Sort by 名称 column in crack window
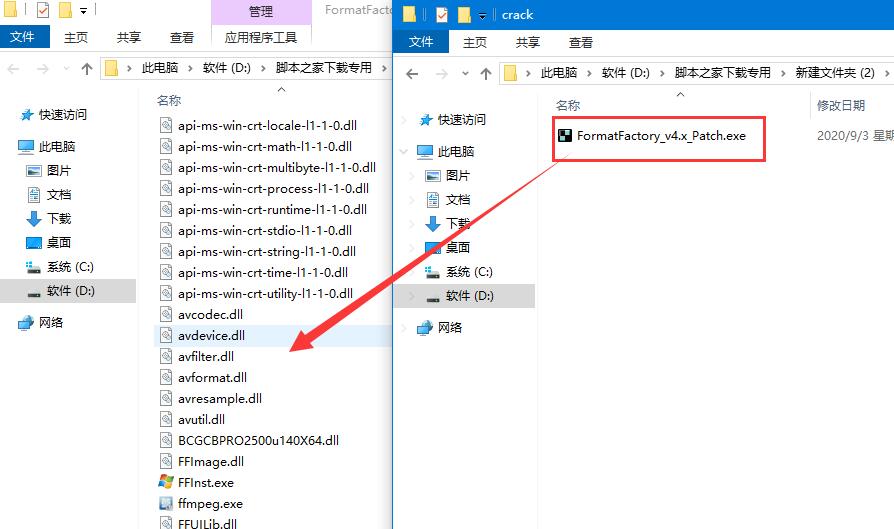Image resolution: width=894 pixels, height=529 pixels. (x=568, y=105)
